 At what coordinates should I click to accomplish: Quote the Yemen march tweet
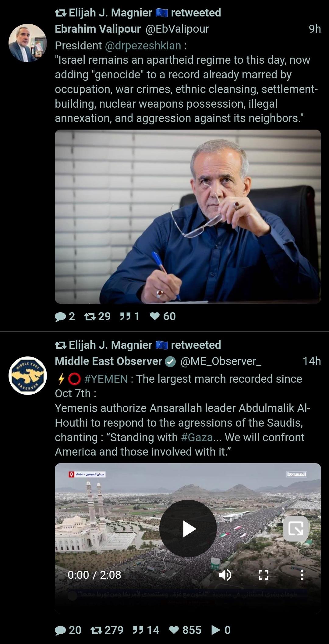coord(146,630)
